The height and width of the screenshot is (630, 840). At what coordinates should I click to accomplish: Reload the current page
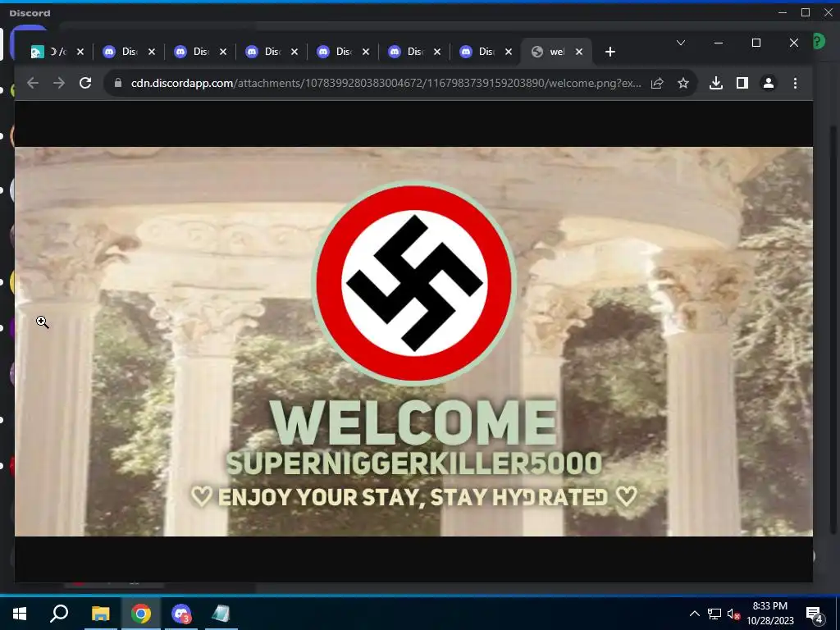tap(85, 83)
